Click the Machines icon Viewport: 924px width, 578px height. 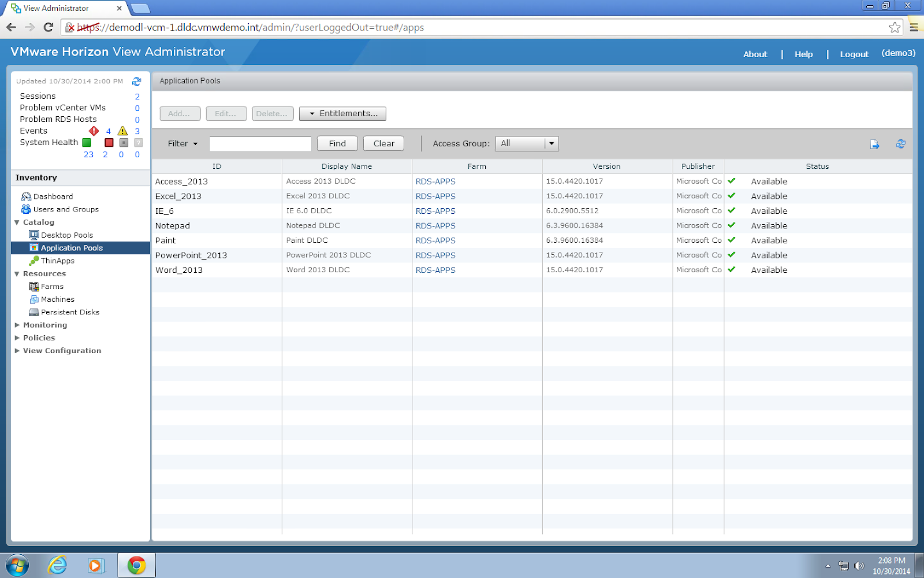34,299
